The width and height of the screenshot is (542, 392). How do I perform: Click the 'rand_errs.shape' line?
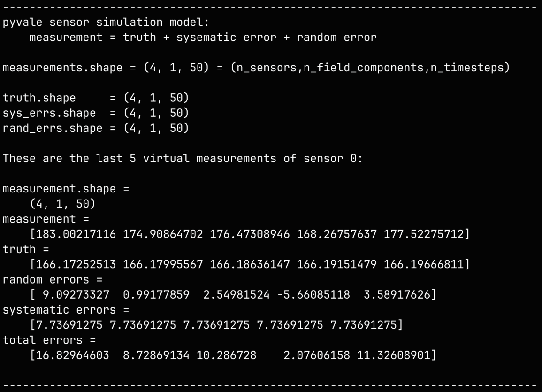pyautogui.click(x=96, y=128)
